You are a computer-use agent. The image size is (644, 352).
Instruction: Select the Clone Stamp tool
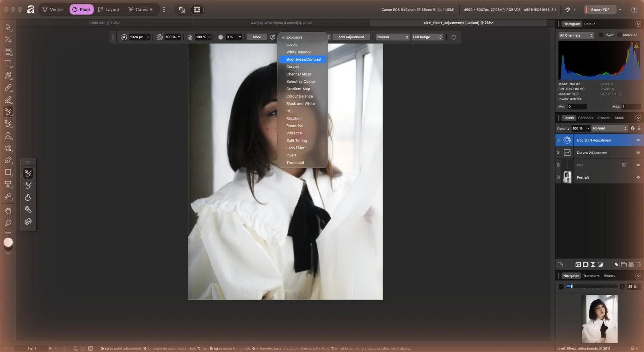[8, 136]
